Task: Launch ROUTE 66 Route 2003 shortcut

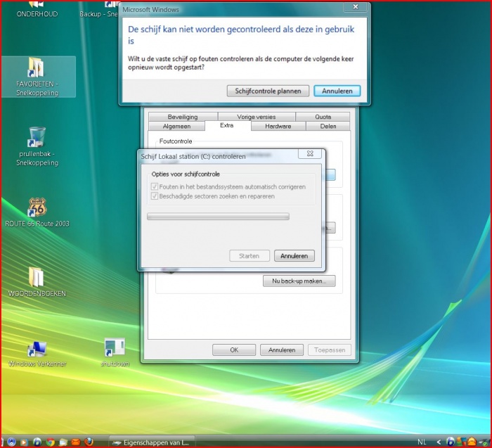Action: point(37,212)
